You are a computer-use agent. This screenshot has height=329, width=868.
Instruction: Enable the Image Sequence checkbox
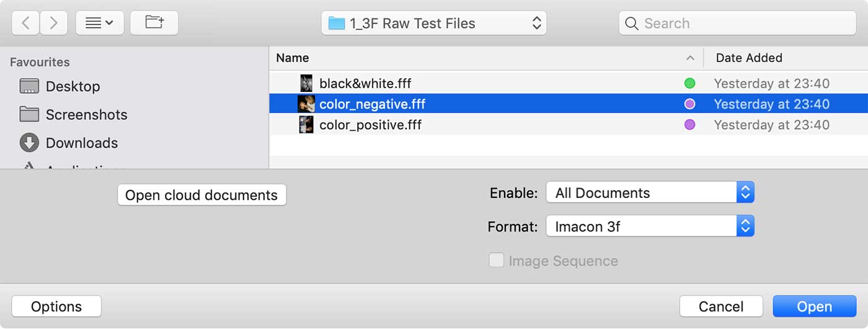point(496,260)
